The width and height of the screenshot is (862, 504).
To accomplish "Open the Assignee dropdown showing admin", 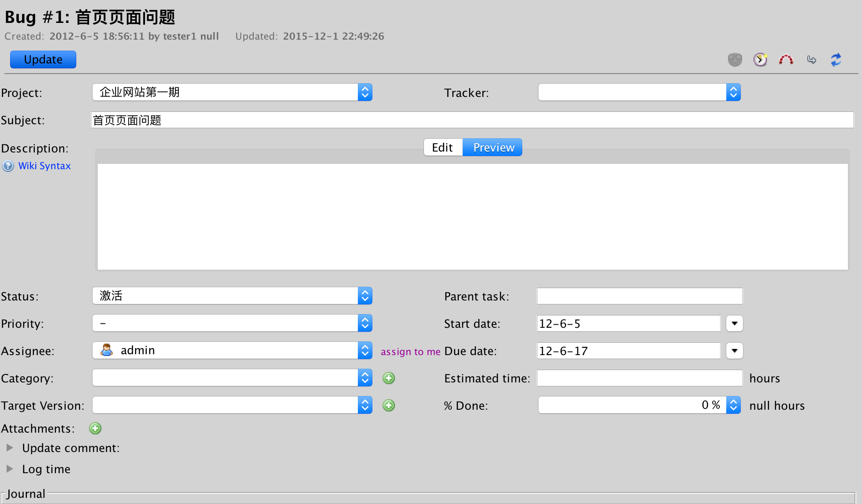I will (232, 351).
